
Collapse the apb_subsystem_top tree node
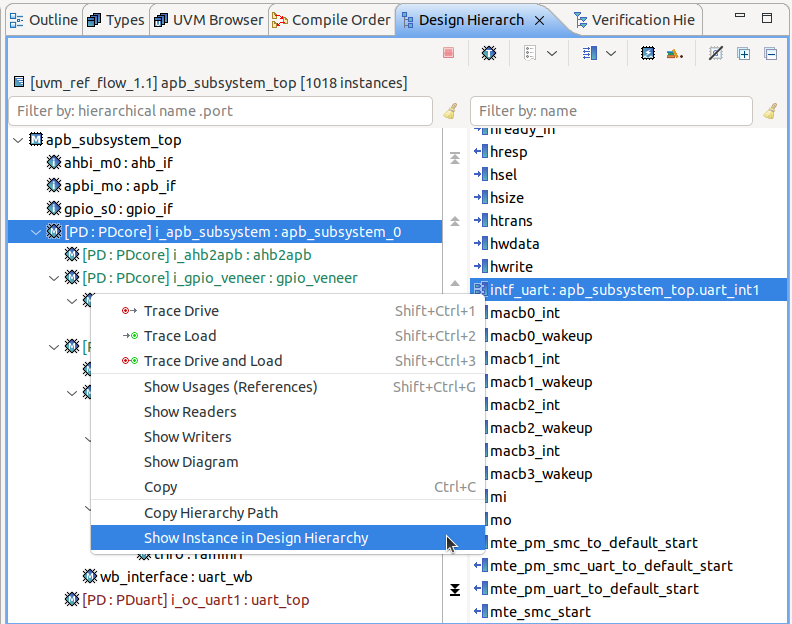tap(18, 140)
